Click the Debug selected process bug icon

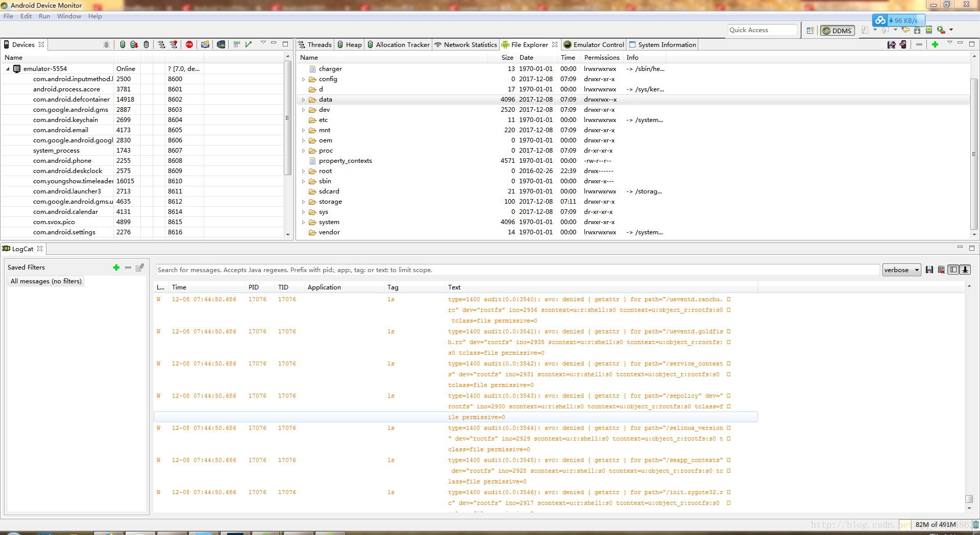(106, 44)
